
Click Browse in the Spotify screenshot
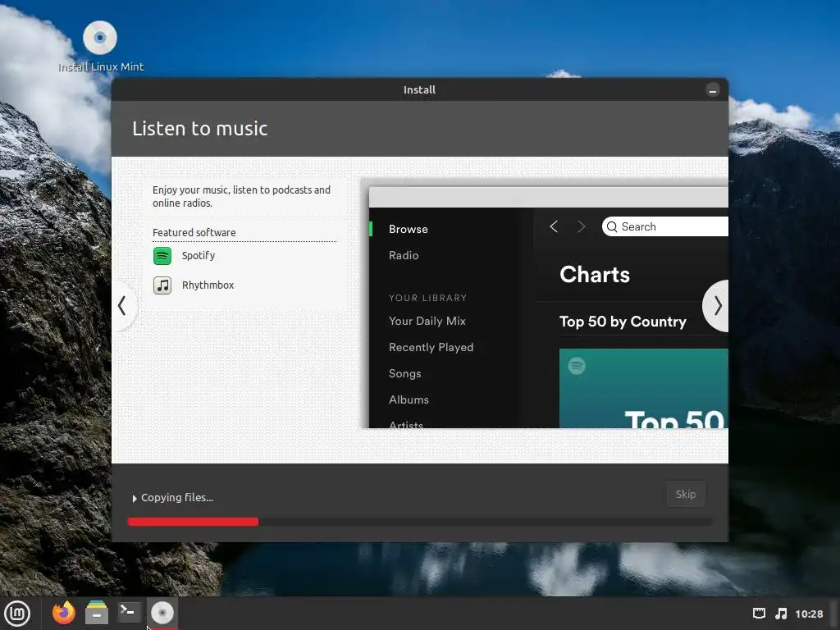(409, 230)
